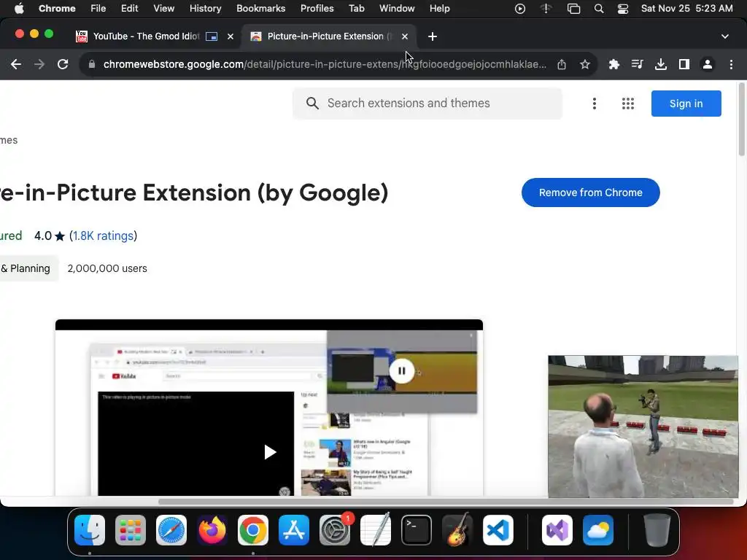Screen dimensions: 747x560
Task: Open the Apple menu
Action: coord(19,9)
